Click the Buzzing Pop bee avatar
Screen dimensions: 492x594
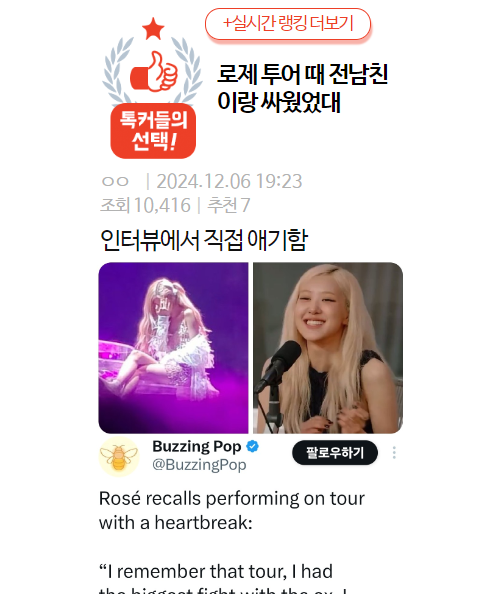[x=119, y=456]
